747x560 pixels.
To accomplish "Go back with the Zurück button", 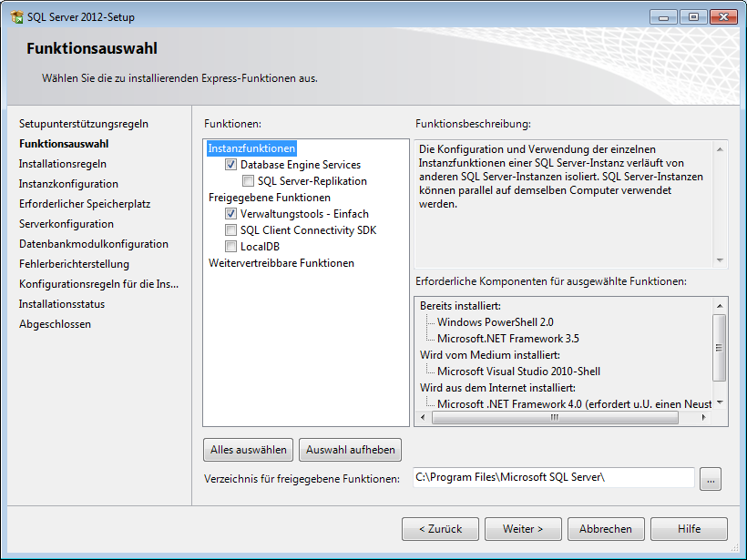I will click(440, 529).
